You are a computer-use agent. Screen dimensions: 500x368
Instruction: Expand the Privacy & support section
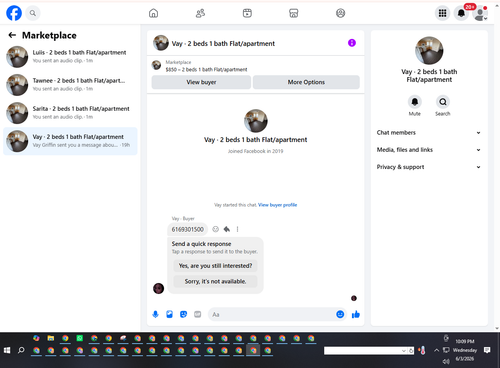(429, 167)
